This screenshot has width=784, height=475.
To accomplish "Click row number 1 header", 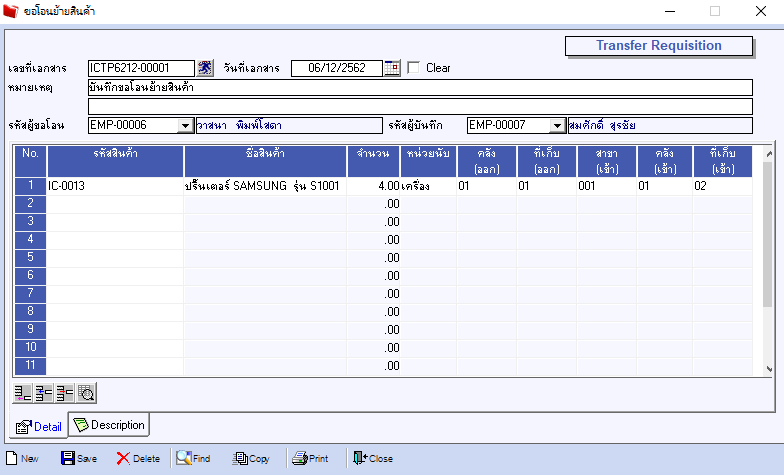I will point(30,186).
